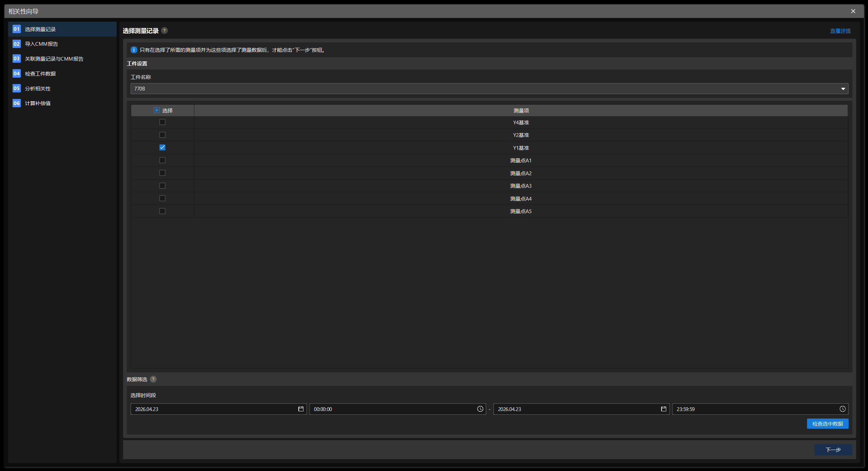Go to step 02 导入CMM报告
The width and height of the screenshot is (868, 471).
click(41, 44)
